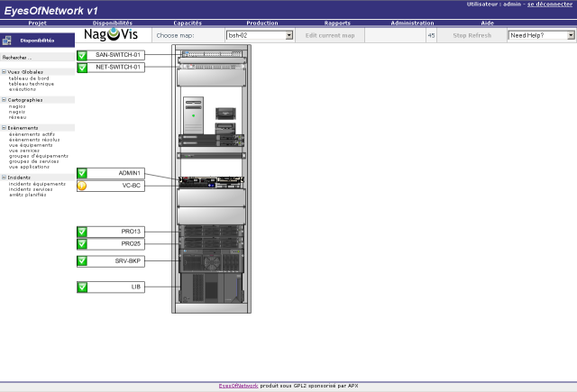Open groupes d'équipements
Screen dimensions: 577x392
pyautogui.click(x=39, y=156)
